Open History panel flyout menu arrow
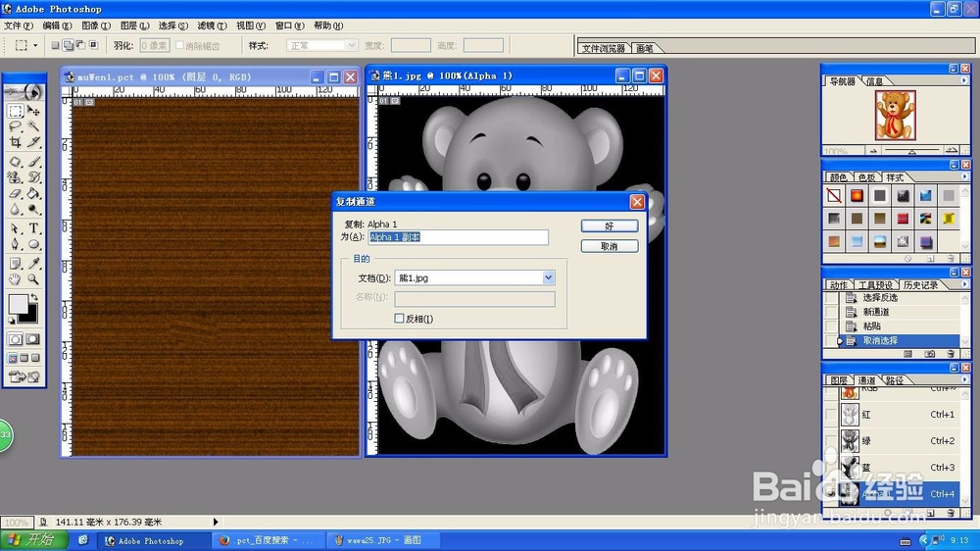The height and width of the screenshot is (551, 980). point(963,284)
